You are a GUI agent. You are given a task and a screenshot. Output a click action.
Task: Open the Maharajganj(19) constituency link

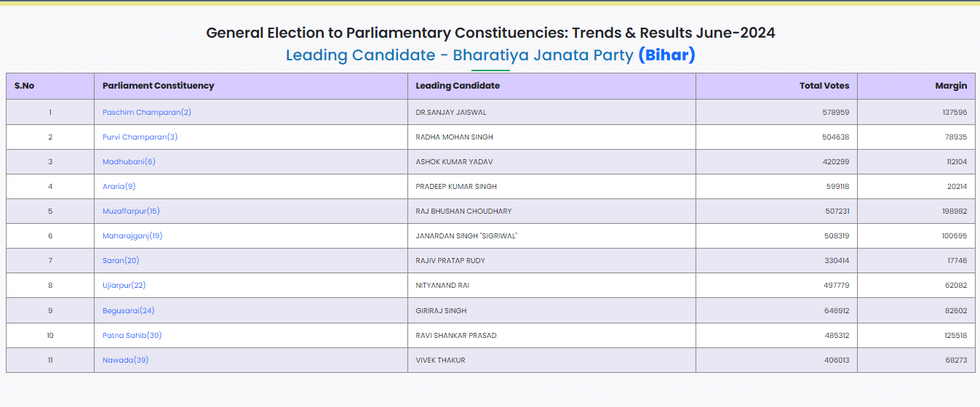(x=132, y=236)
